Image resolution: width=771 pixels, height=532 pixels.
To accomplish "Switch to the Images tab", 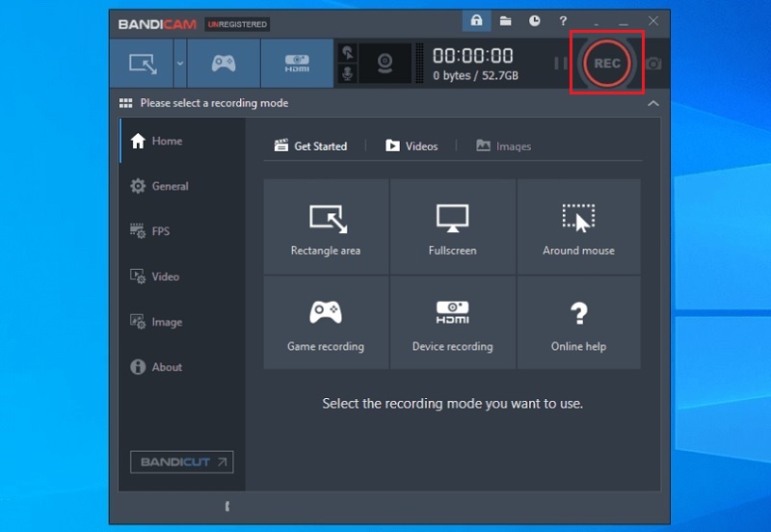I will [503, 146].
